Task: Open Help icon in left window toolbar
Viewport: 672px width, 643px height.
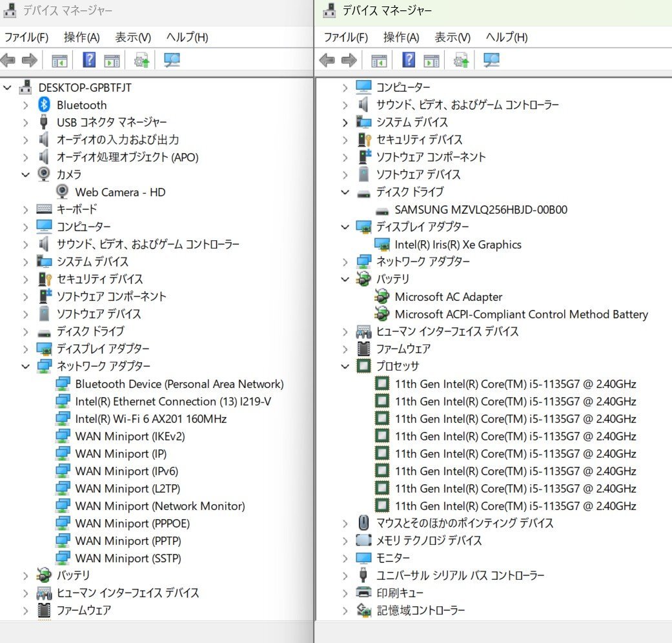Action: 89,60
